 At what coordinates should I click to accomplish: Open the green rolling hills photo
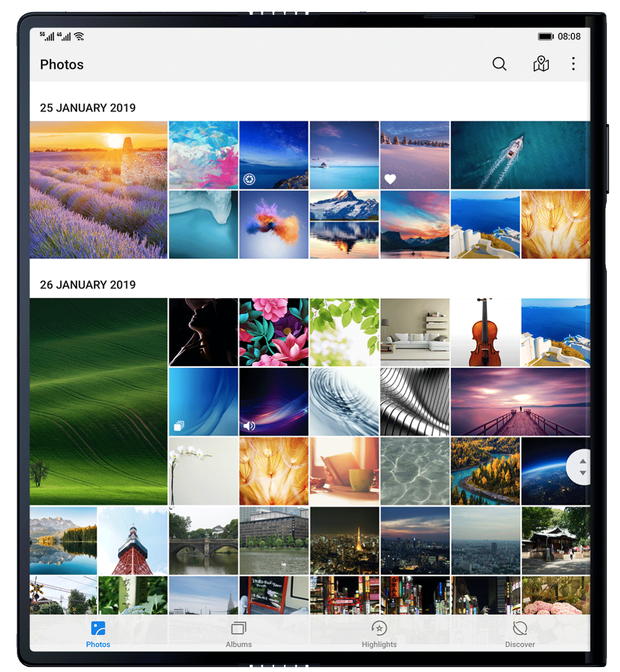pos(98,401)
